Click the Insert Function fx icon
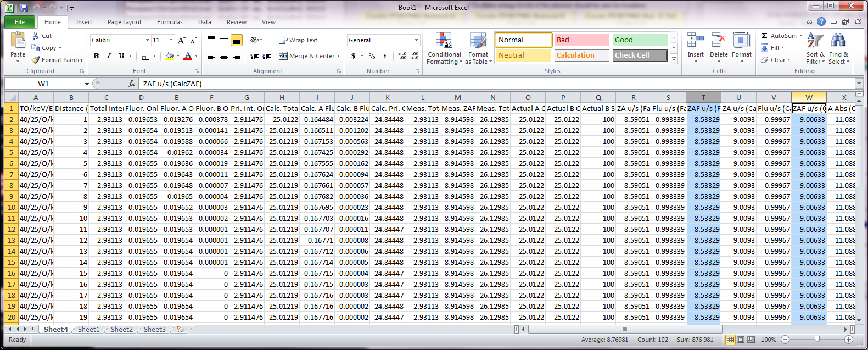This screenshot has width=868, height=350. point(132,84)
